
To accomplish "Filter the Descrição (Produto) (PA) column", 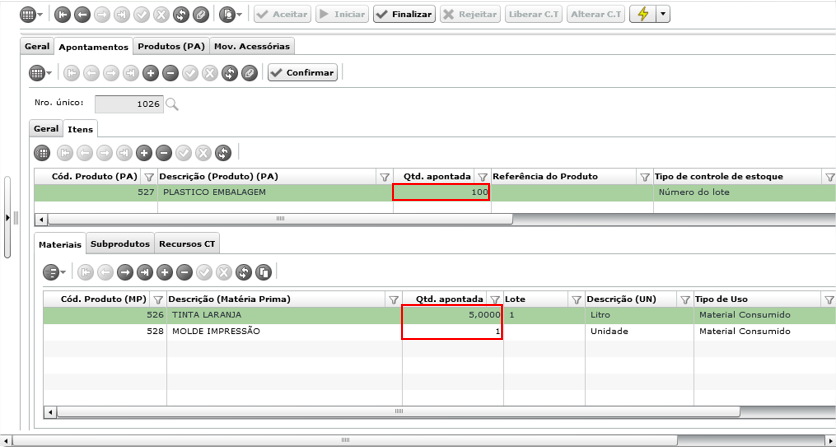I will point(384,177).
